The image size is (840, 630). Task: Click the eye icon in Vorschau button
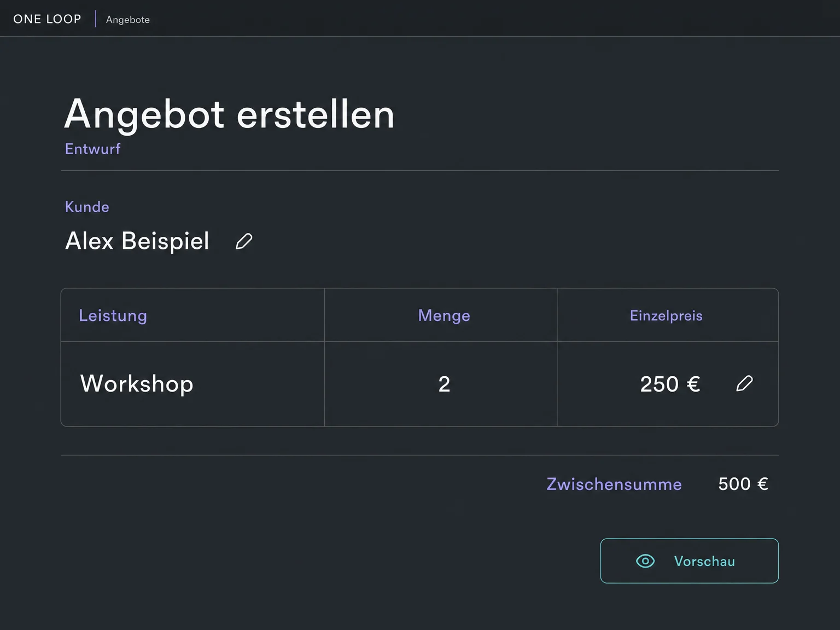pyautogui.click(x=645, y=561)
